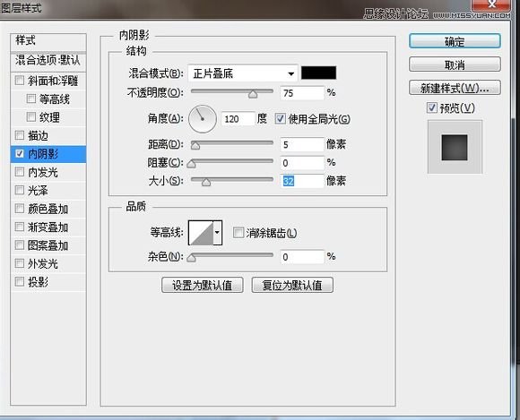Click the angle dial control

pyautogui.click(x=203, y=119)
